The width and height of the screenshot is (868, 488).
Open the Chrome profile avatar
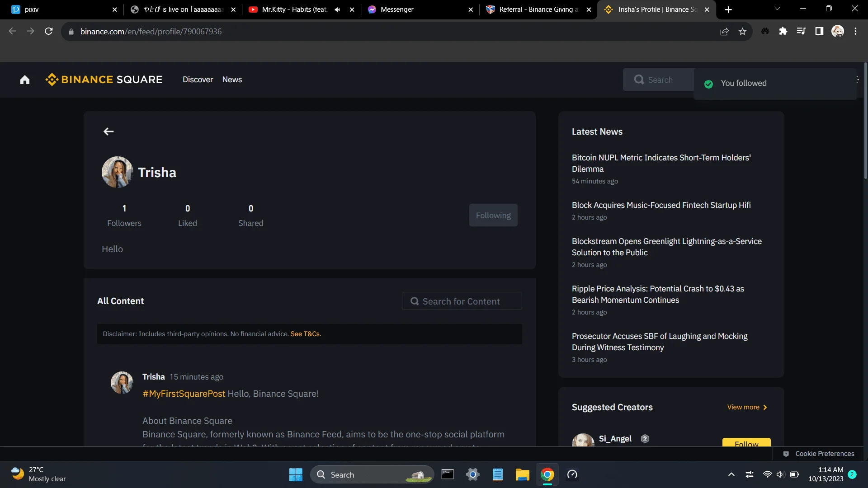click(838, 31)
